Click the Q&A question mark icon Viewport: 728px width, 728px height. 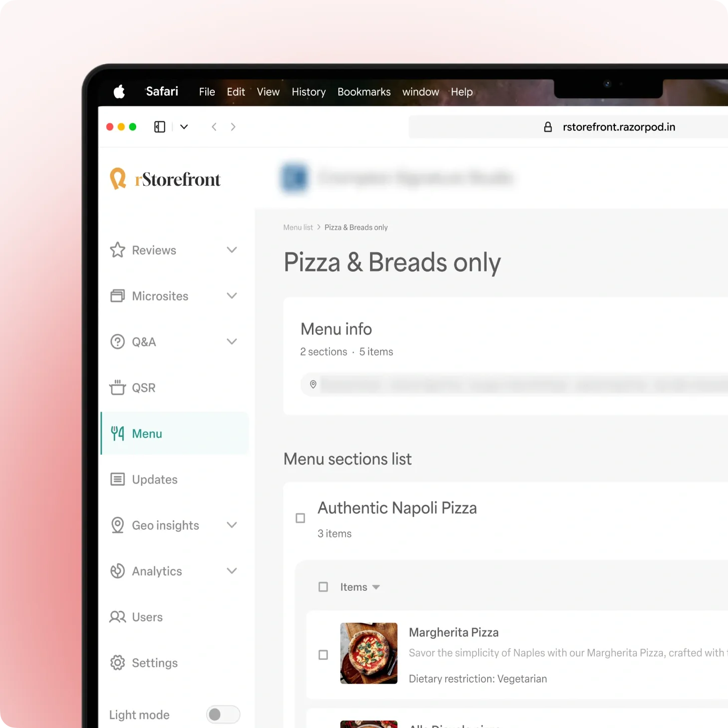118,342
